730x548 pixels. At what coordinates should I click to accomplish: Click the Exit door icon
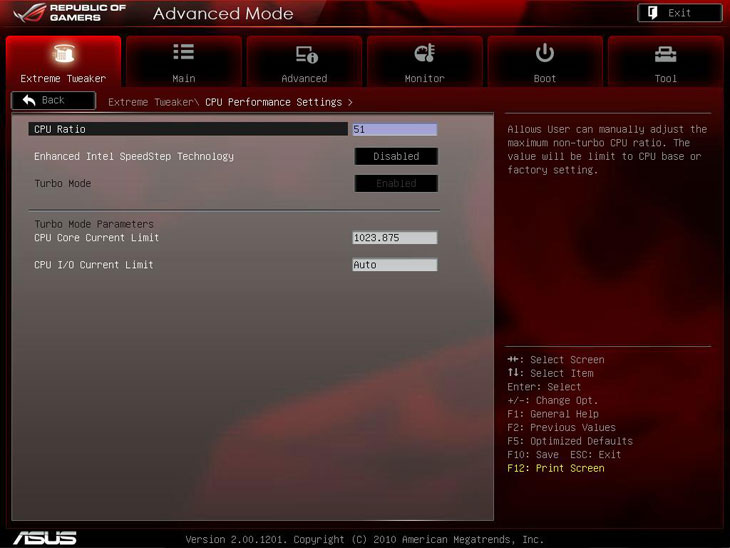click(x=651, y=13)
